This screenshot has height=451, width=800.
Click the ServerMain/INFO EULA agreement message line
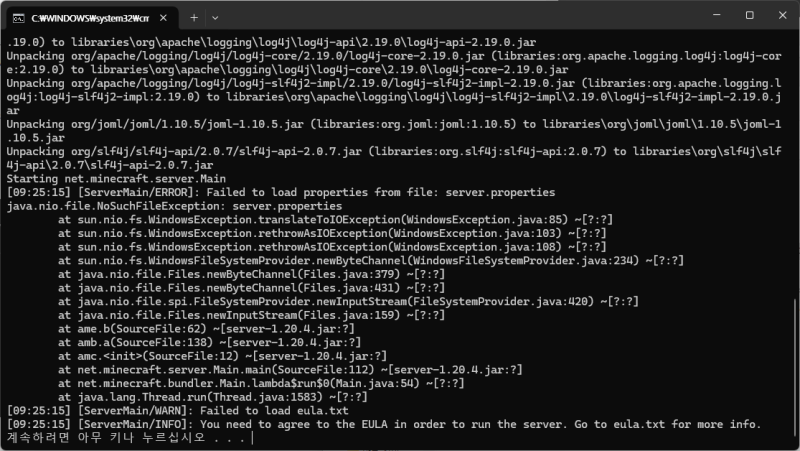point(384,424)
